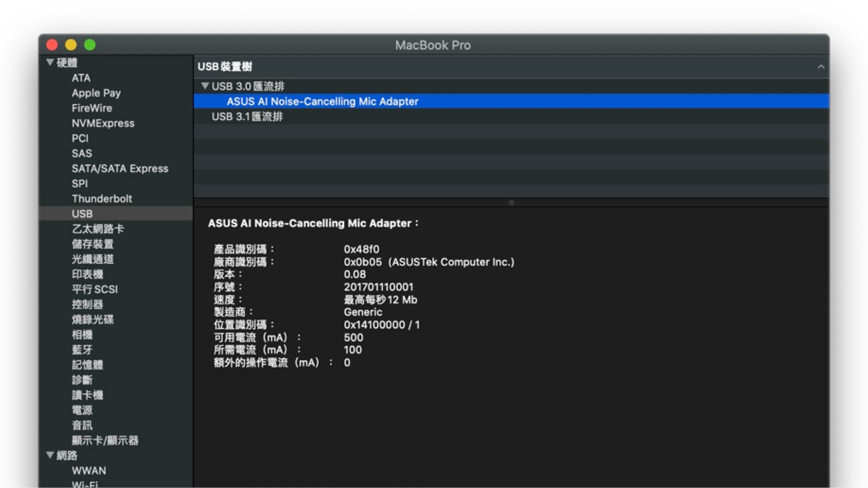
Task: Collapse the USB 3.0 匯流排 tree
Action: [x=205, y=86]
